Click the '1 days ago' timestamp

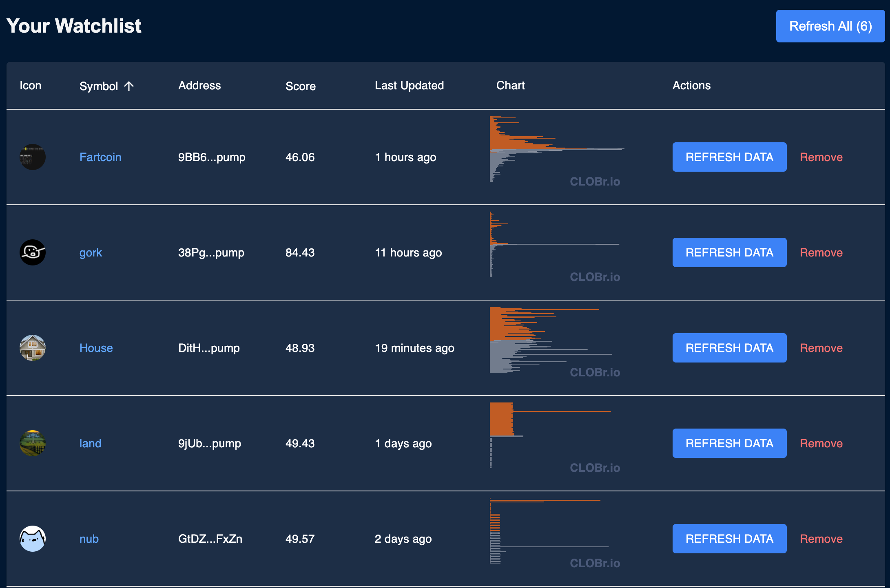click(403, 444)
